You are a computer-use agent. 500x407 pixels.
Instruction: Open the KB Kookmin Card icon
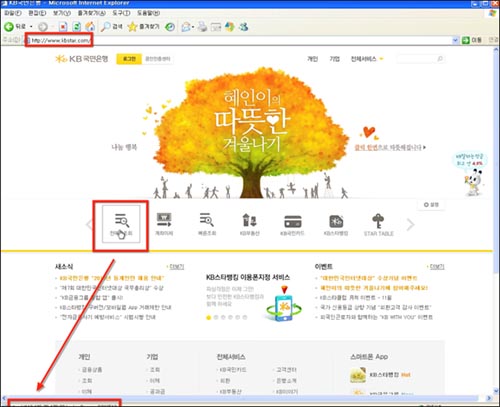[x=292, y=221]
